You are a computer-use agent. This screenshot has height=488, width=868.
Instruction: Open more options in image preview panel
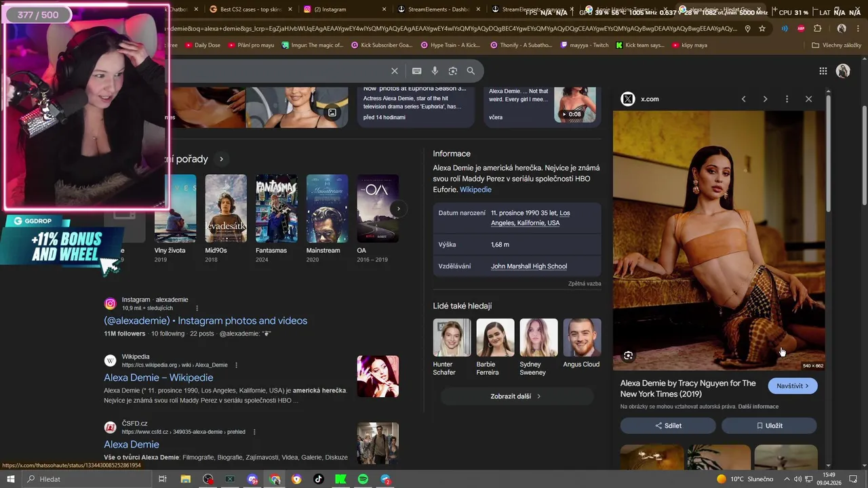tap(787, 99)
